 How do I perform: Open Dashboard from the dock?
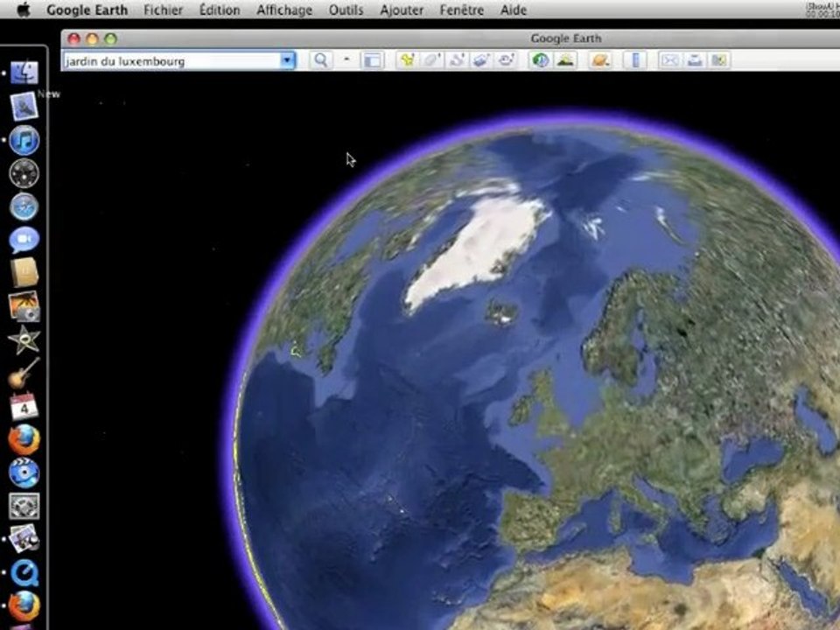click(x=24, y=173)
